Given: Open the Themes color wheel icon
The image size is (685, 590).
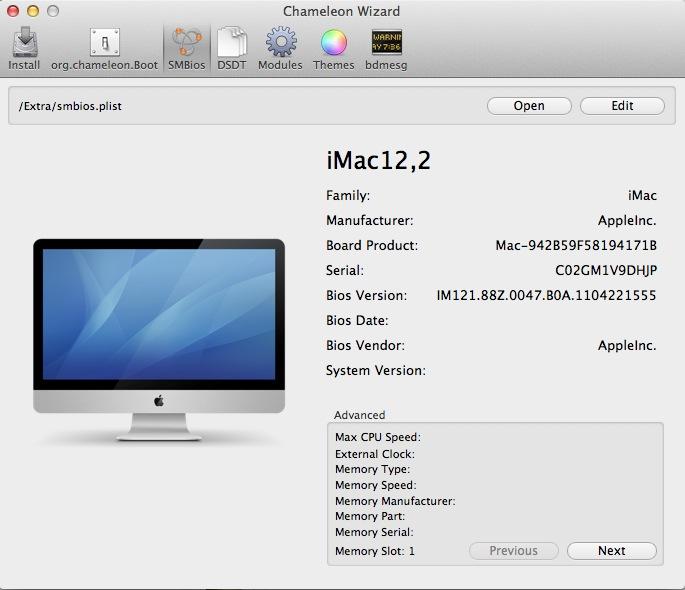Looking at the screenshot, I should 333,48.
